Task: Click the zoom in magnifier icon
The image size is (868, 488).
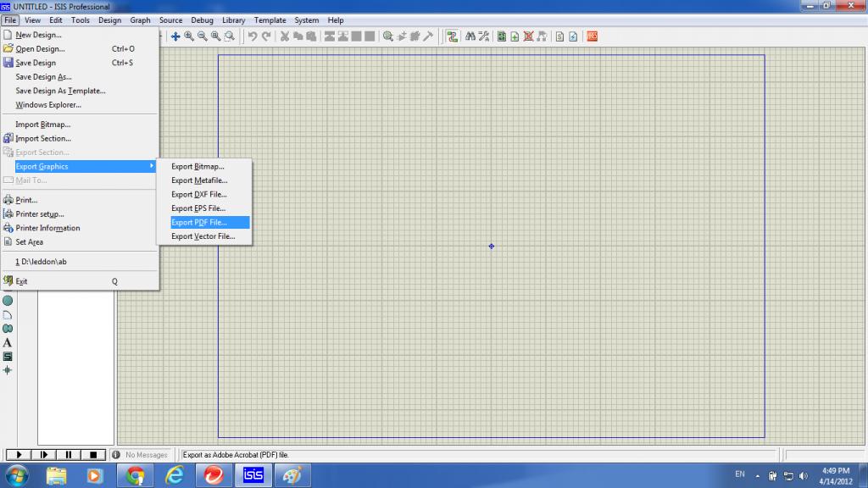Action: click(x=189, y=36)
